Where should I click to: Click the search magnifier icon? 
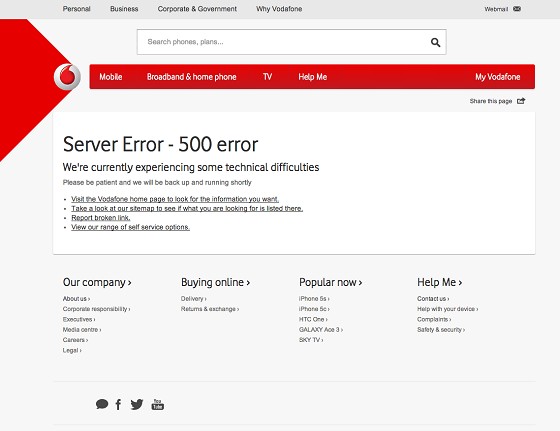[x=435, y=42]
